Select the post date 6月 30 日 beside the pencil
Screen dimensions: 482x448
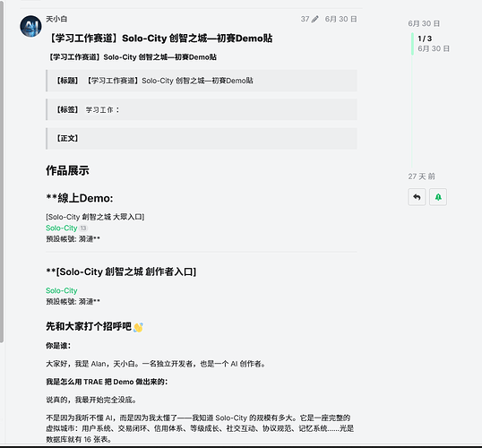pyautogui.click(x=341, y=19)
